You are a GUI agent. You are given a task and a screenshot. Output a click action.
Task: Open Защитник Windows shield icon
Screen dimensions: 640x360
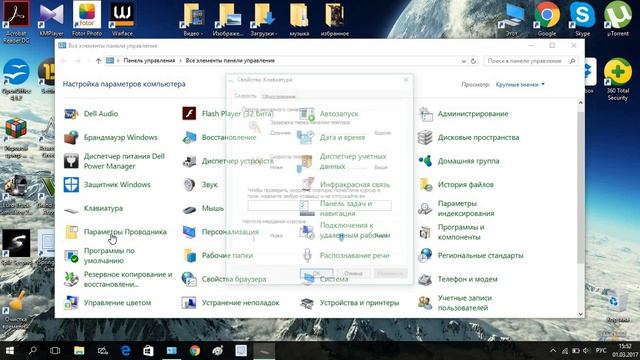(x=71, y=184)
